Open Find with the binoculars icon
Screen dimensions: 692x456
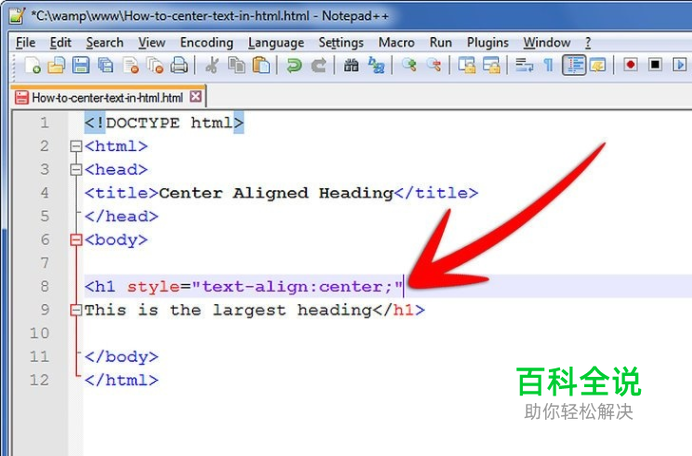click(x=351, y=65)
